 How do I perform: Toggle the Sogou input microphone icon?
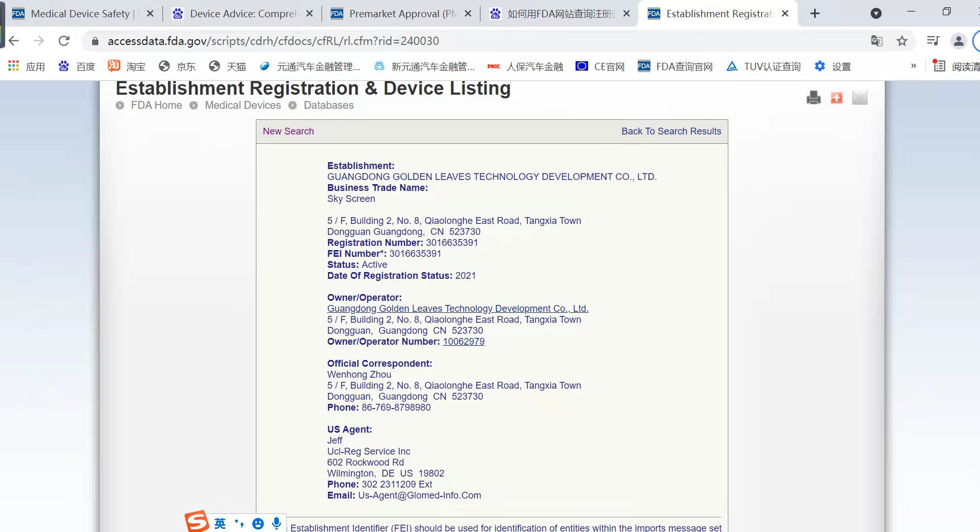(277, 523)
